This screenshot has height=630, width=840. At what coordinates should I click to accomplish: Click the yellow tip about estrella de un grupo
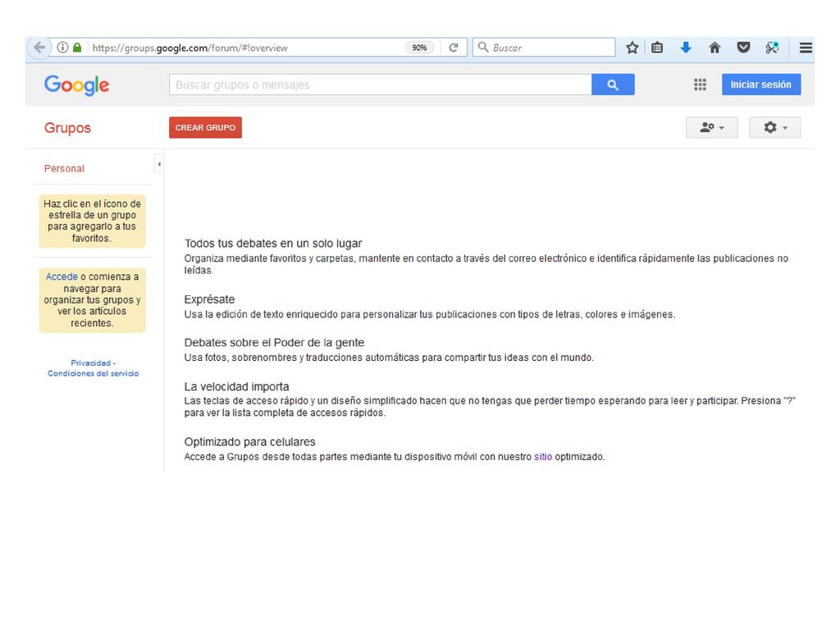(x=92, y=221)
